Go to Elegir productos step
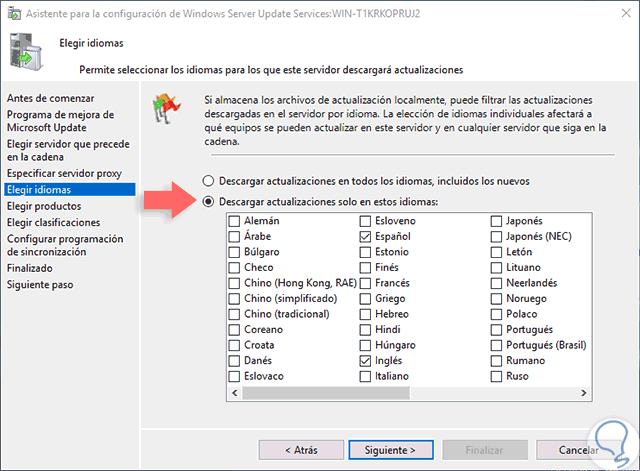Viewport: 640px width, 471px height. (44, 206)
